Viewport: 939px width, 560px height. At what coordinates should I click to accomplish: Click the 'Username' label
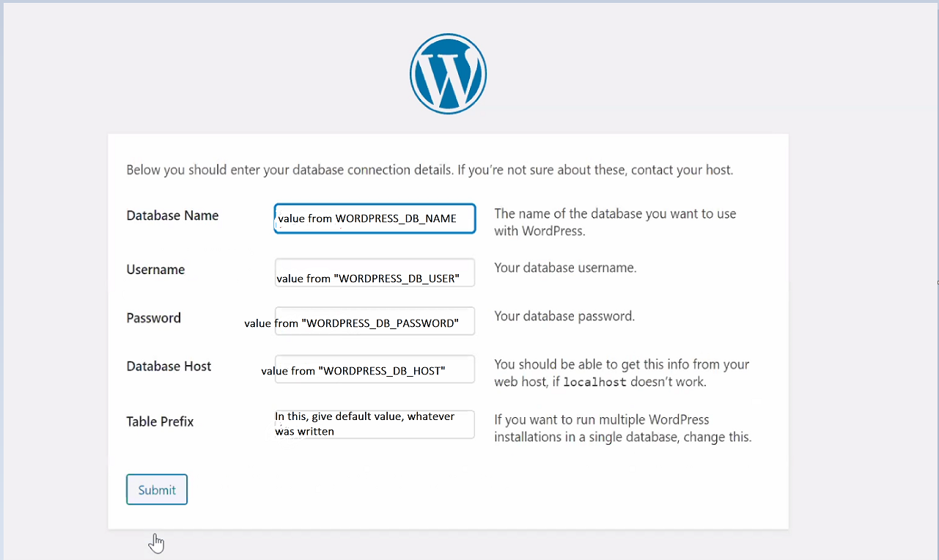tap(155, 270)
